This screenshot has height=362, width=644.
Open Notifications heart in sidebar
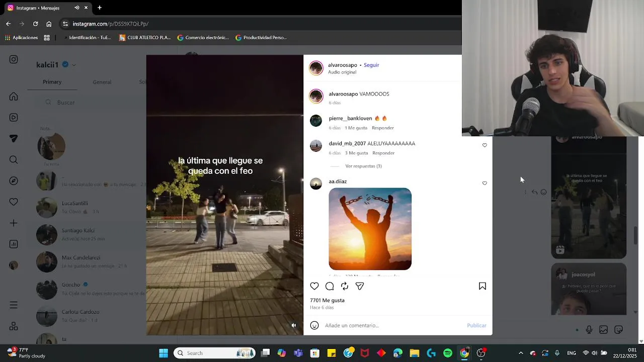tap(14, 202)
